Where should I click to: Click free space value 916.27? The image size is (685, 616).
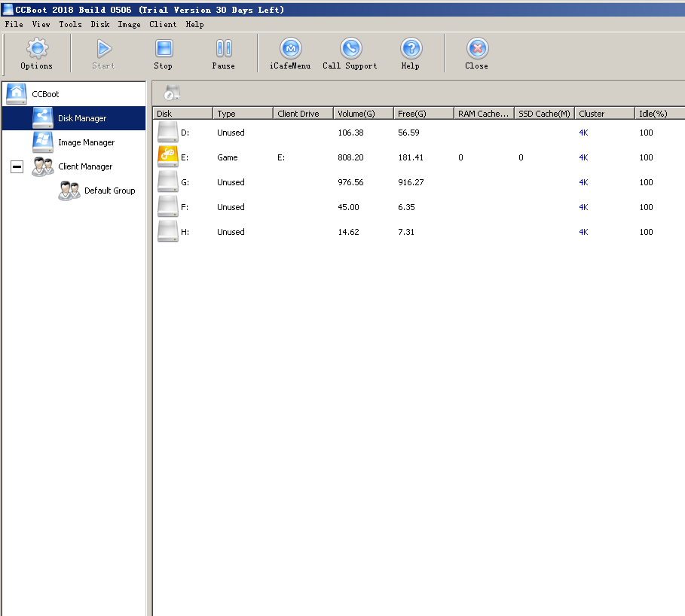tap(411, 182)
